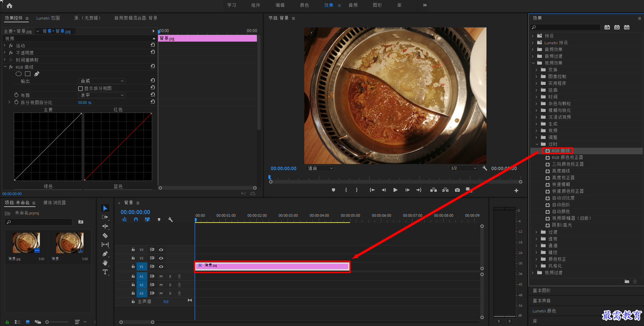Expand the Lumetri presets folder
Screen dimensions: 644x326
point(533,43)
